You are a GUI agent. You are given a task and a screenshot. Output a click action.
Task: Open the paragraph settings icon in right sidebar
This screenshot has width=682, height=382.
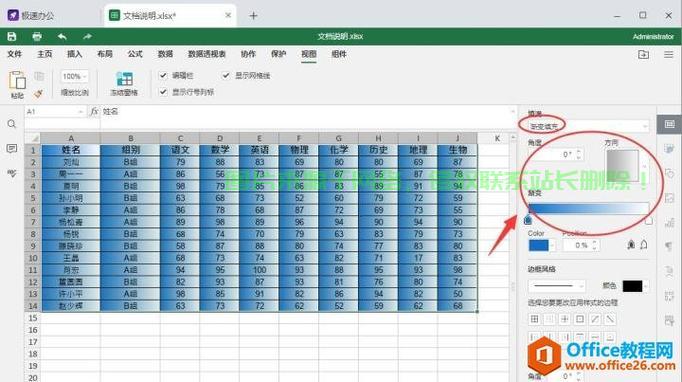[669, 247]
